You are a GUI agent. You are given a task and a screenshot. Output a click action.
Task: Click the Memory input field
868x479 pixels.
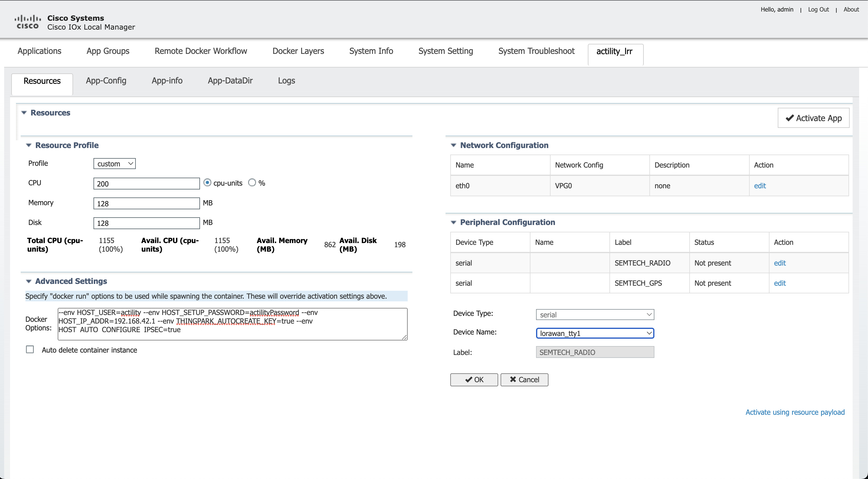coord(146,203)
